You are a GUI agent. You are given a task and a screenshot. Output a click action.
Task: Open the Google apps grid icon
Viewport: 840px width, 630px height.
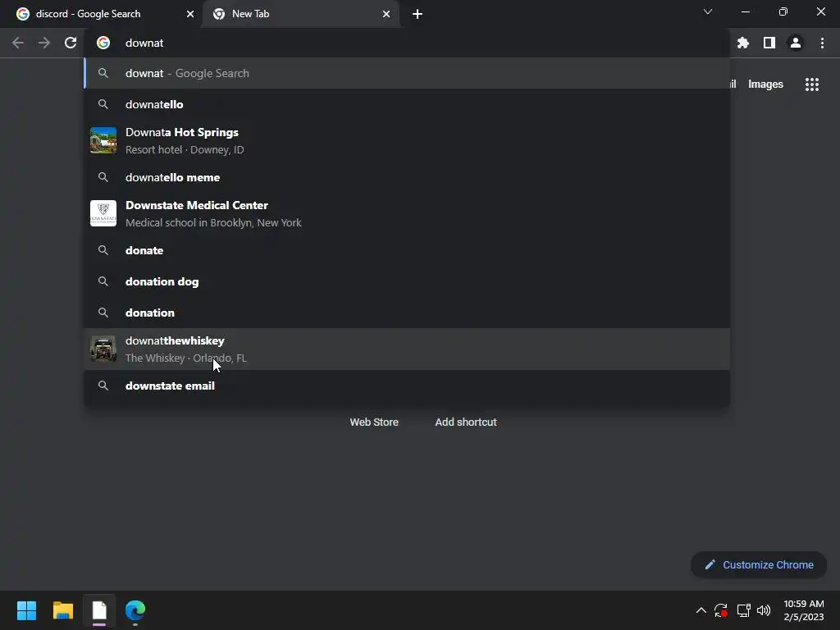[812, 84]
